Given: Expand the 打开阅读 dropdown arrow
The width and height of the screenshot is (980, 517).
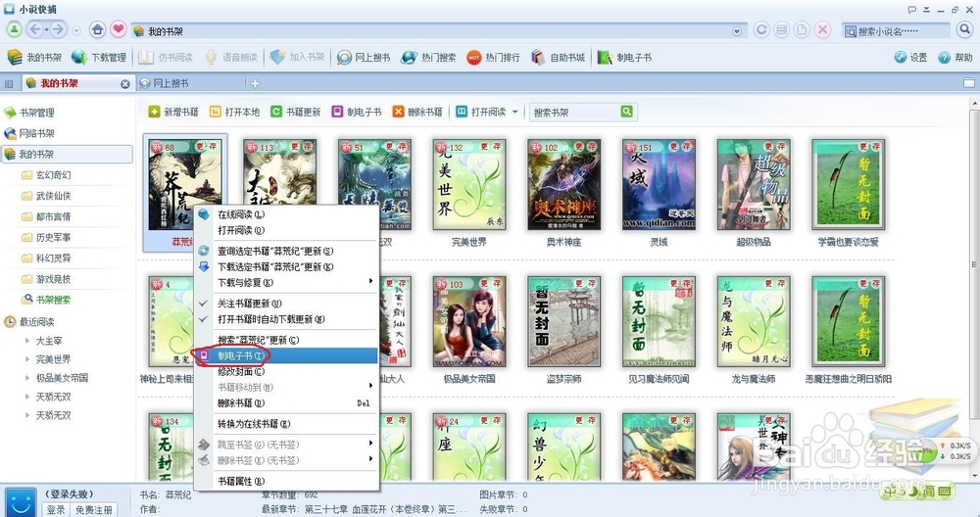Looking at the screenshot, I should point(515,113).
